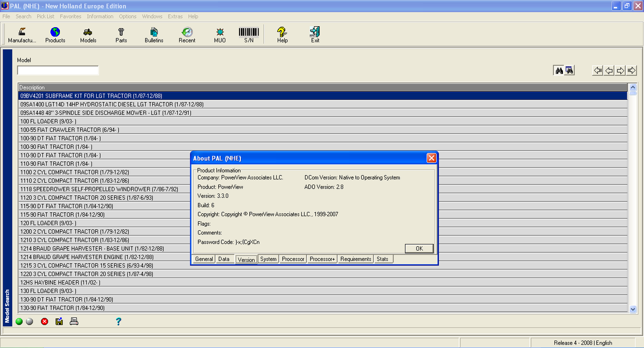
Task: Jump to last record arrow
Action: [631, 70]
